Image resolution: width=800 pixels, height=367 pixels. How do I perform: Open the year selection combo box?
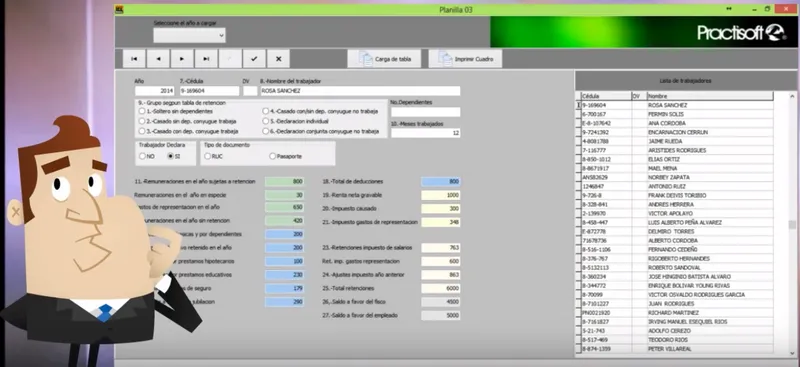pyautogui.click(x=189, y=35)
